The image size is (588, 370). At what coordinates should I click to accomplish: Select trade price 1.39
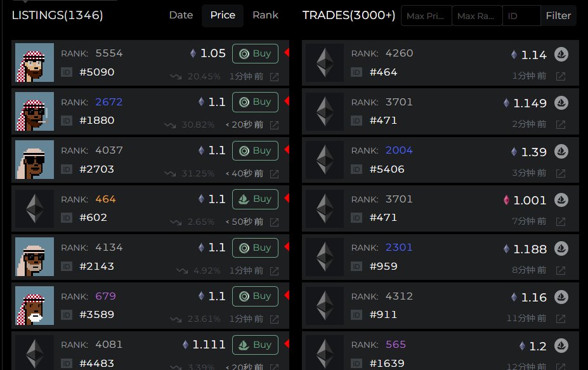pyautogui.click(x=533, y=152)
